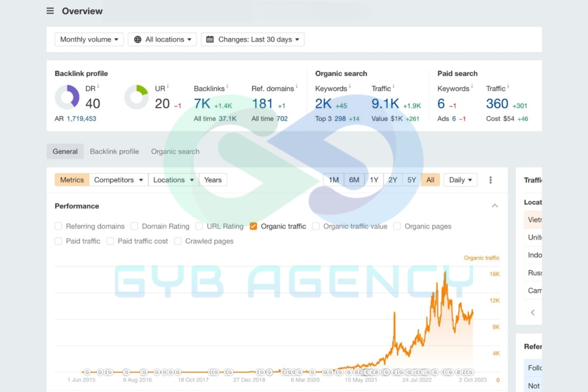Open the 7K Backlinks value

click(x=202, y=103)
